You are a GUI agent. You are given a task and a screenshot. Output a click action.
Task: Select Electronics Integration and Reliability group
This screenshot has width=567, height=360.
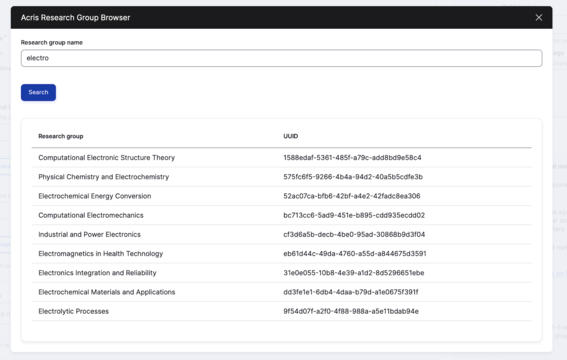(x=97, y=273)
